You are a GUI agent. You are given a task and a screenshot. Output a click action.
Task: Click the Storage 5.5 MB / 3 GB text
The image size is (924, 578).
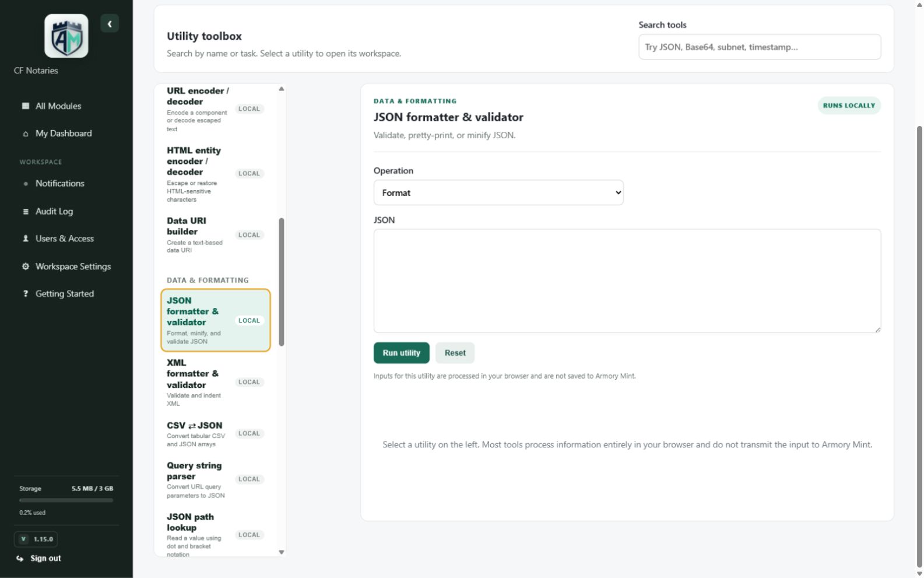click(66, 488)
